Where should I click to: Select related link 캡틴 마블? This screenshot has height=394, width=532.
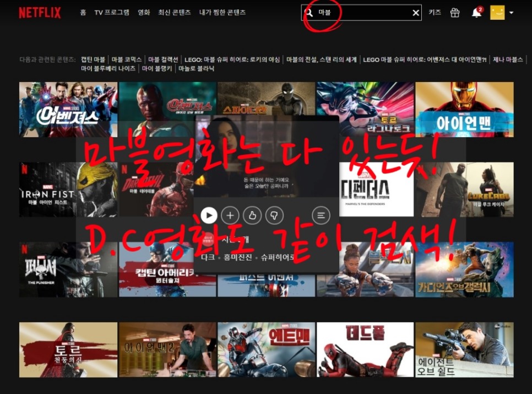[93, 60]
